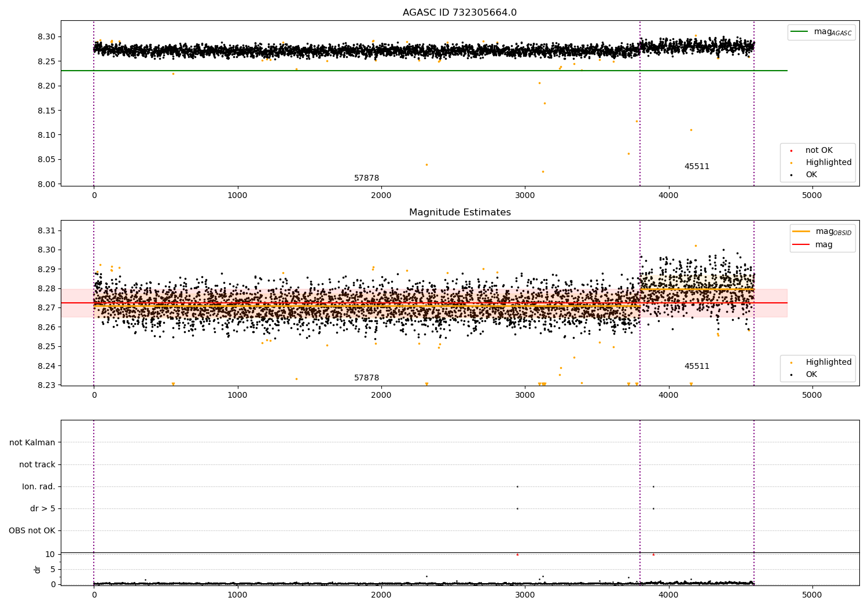Click the title "AGASC ID 732305664.0"

(x=459, y=13)
